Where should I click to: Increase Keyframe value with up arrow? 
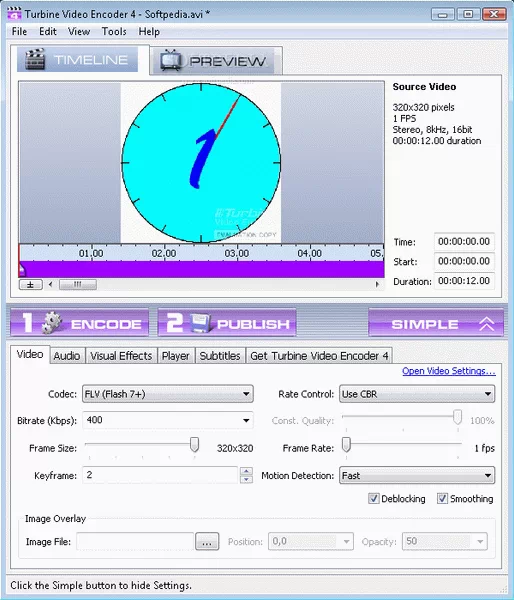point(246,471)
